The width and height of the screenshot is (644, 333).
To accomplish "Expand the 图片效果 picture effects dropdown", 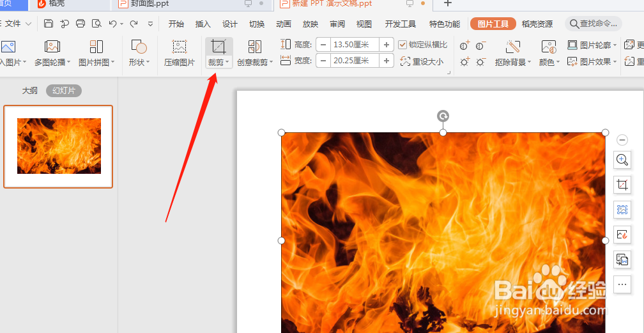I will pyautogui.click(x=615, y=61).
